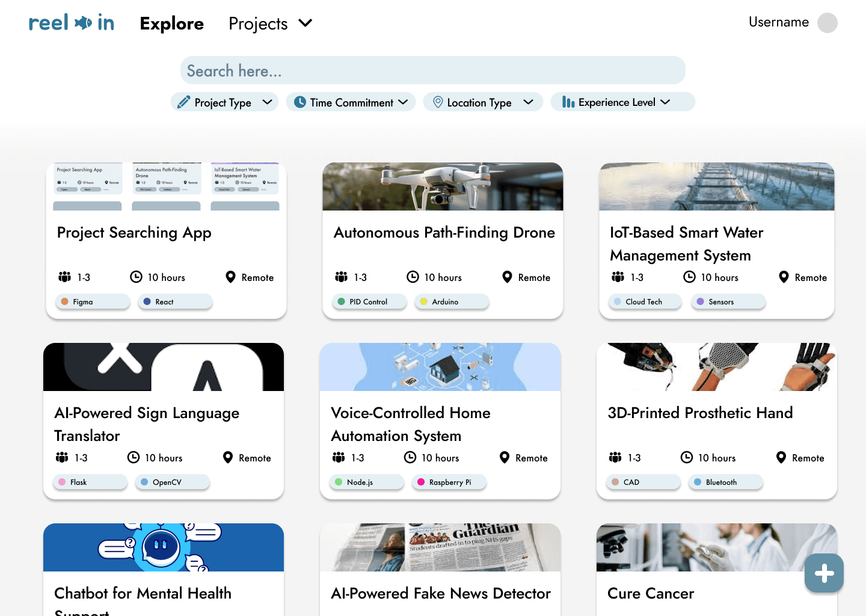The height and width of the screenshot is (616, 866).
Task: Open the Guardian newspaper thumbnail
Action: coord(440,547)
